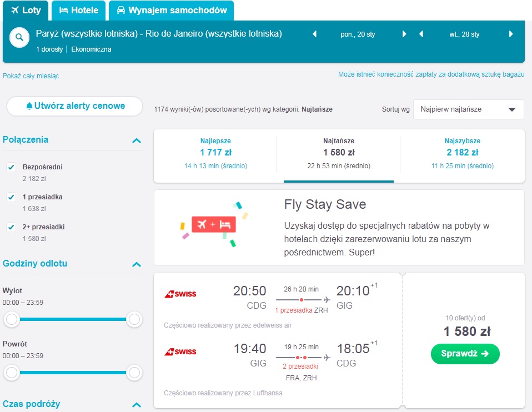Click the 1 dorosły passengers text
The height and width of the screenshot is (412, 532).
tap(49, 49)
